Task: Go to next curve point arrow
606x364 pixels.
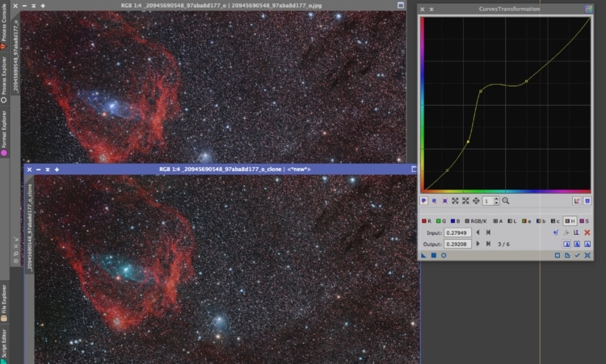Action: (x=478, y=244)
